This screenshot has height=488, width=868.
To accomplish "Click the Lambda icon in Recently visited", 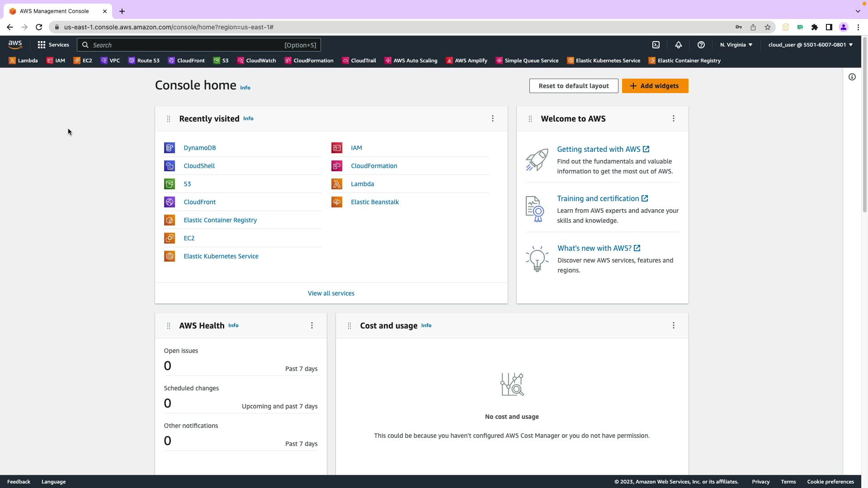I will (x=337, y=184).
